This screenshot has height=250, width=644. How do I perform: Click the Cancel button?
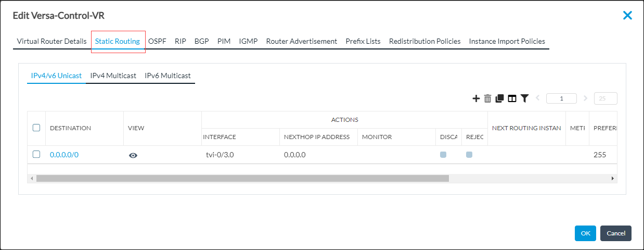616,233
